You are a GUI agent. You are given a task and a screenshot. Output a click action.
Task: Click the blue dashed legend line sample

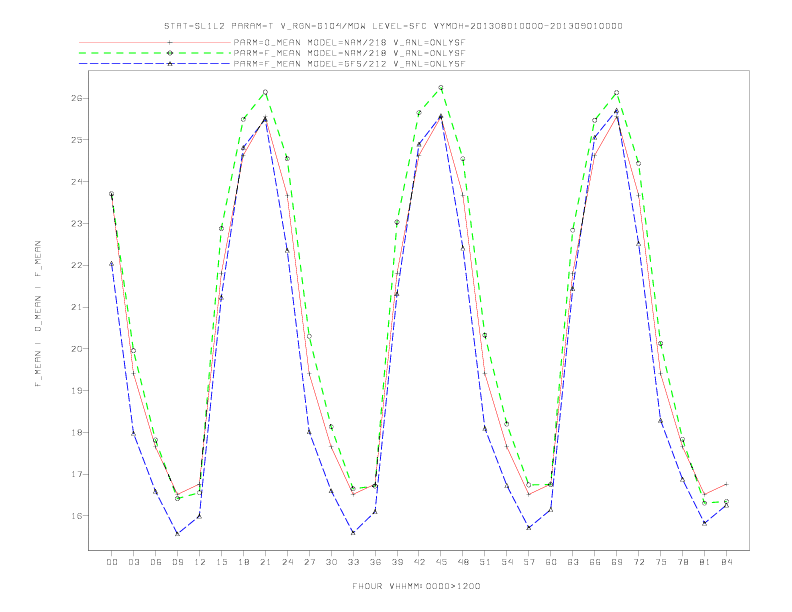(155, 64)
